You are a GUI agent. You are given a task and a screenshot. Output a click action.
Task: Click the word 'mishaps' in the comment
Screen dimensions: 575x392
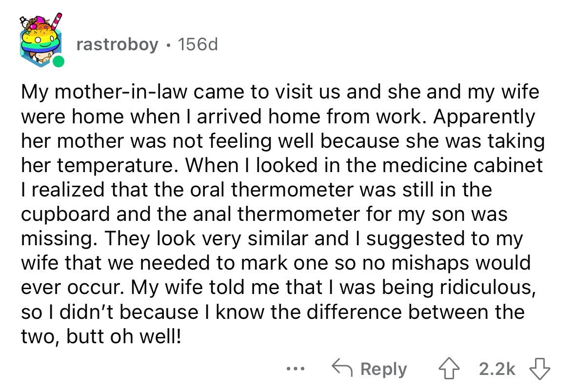430,263
